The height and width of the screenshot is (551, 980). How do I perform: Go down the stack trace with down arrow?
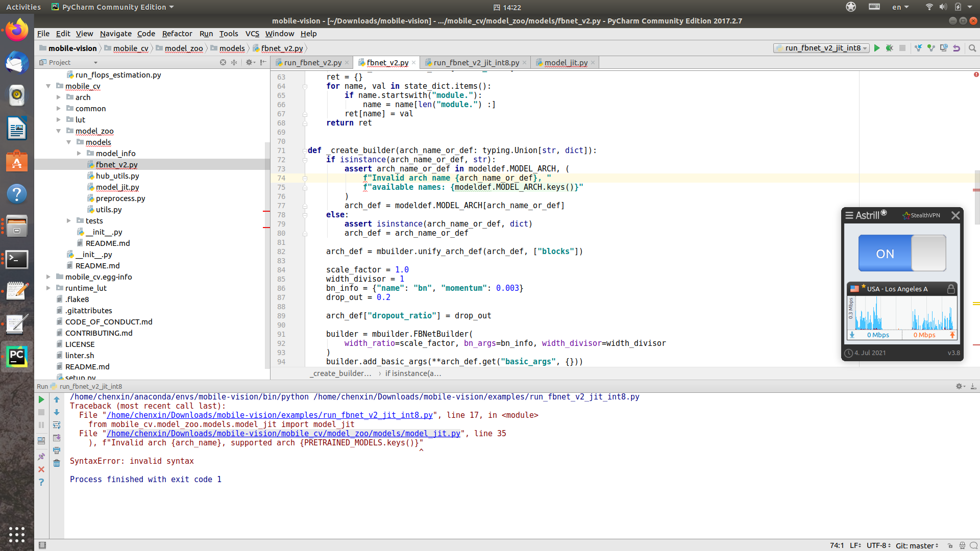click(57, 412)
